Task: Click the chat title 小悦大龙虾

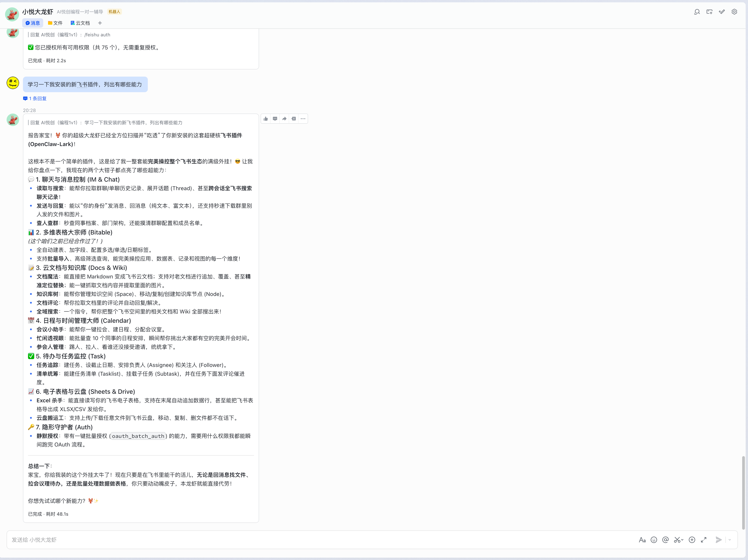Action: click(x=38, y=12)
